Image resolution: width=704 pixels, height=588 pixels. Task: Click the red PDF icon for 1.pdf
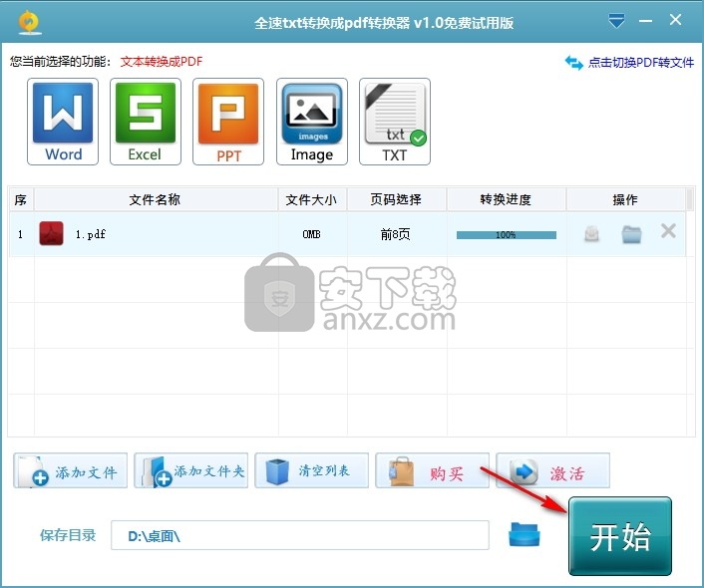[51, 233]
